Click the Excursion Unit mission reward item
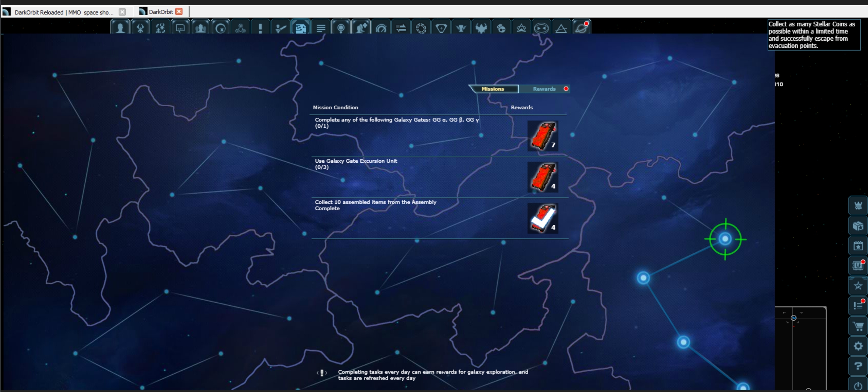 click(542, 177)
